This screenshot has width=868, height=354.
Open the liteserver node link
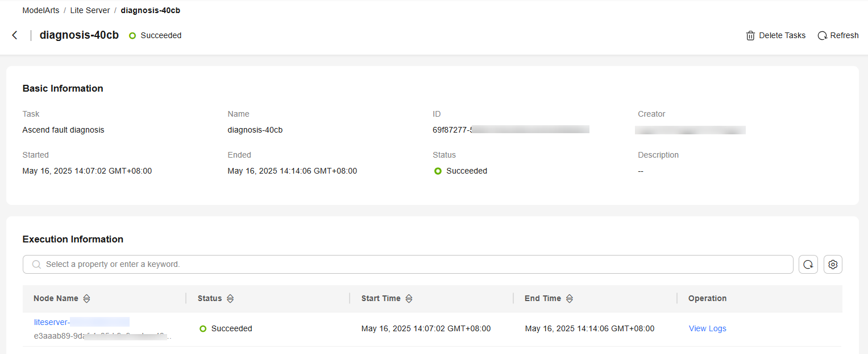coord(81,322)
